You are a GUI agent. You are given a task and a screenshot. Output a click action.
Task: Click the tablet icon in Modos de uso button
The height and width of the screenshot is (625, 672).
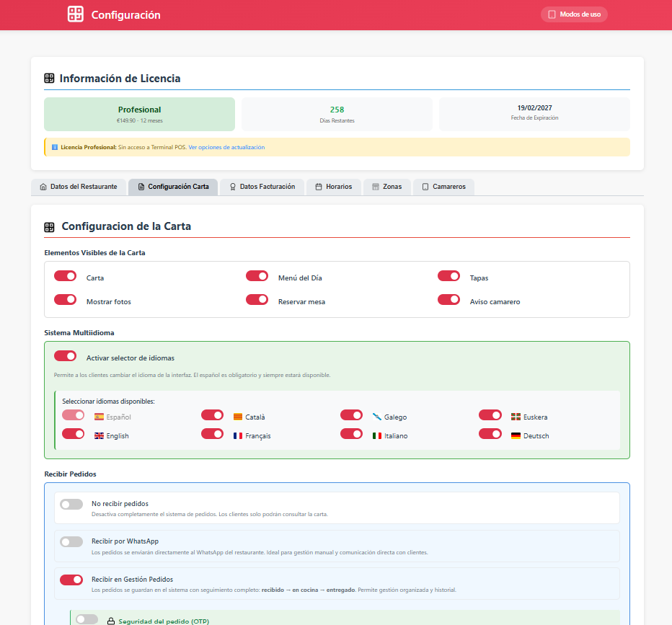[x=552, y=14]
